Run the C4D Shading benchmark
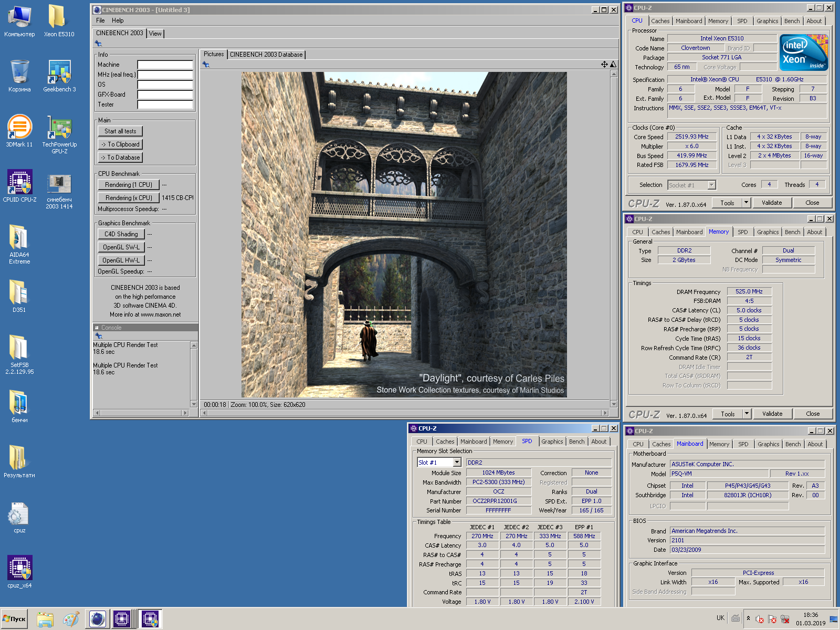 [121, 234]
